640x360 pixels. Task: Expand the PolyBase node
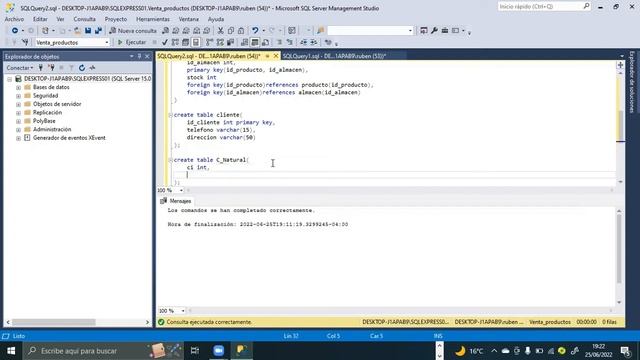click(x=18, y=121)
